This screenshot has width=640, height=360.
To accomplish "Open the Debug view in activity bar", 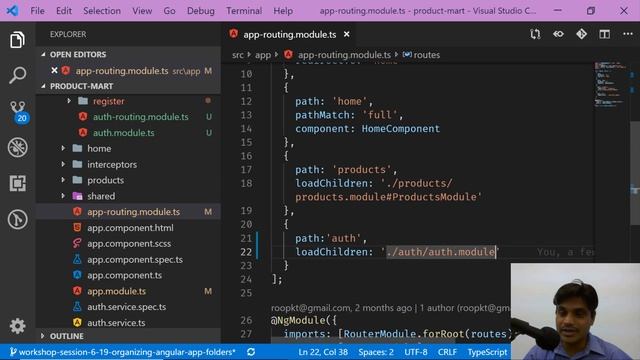I will [x=18, y=147].
